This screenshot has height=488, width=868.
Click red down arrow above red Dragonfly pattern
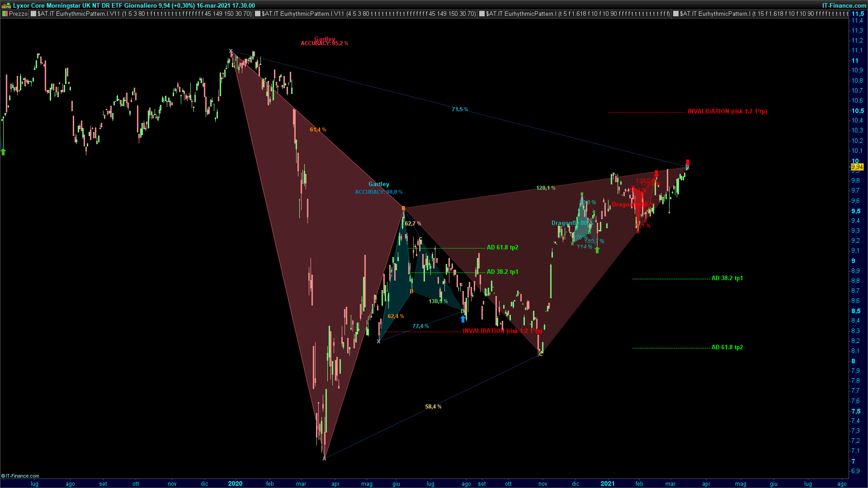(x=656, y=174)
